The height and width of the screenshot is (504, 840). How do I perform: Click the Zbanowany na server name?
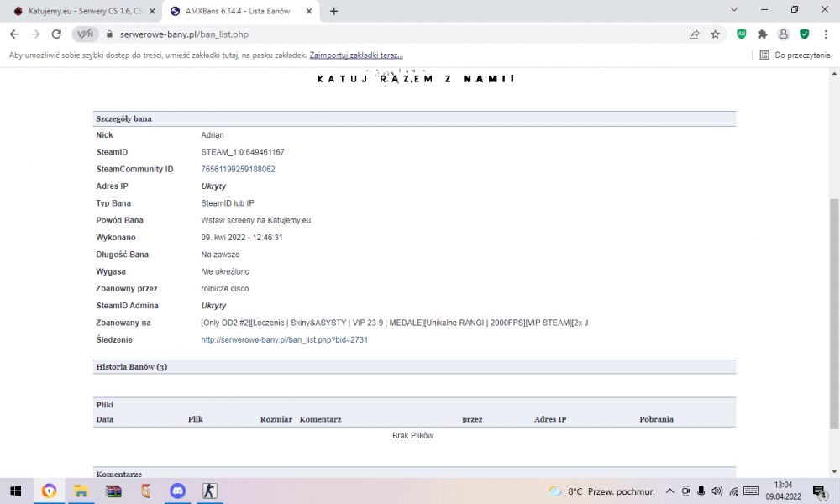click(394, 323)
